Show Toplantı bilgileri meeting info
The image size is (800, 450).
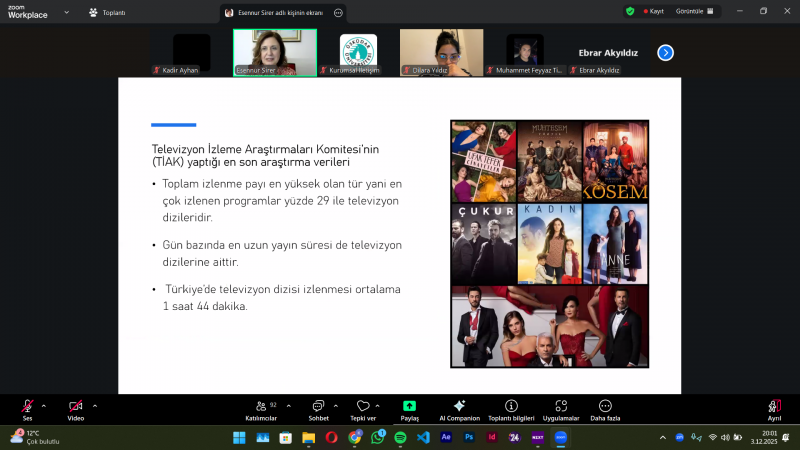[x=511, y=408]
